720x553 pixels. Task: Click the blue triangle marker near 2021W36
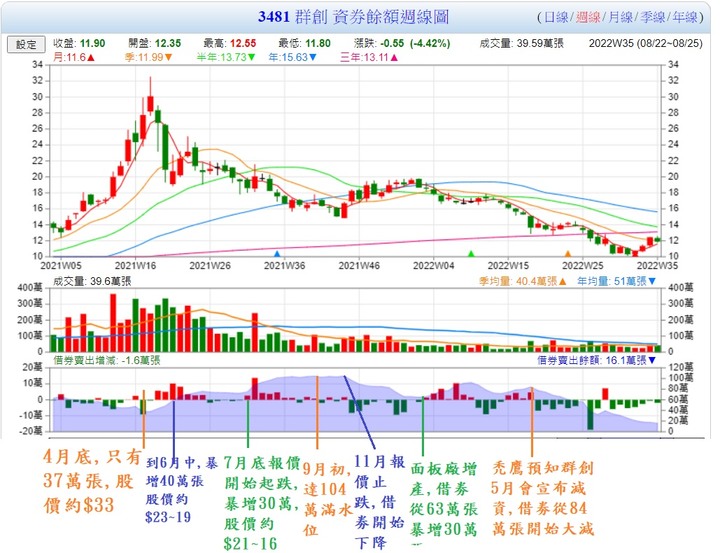(x=277, y=254)
